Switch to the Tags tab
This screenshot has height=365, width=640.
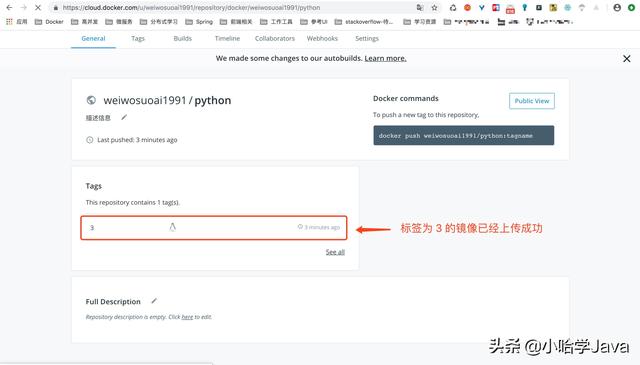click(138, 38)
